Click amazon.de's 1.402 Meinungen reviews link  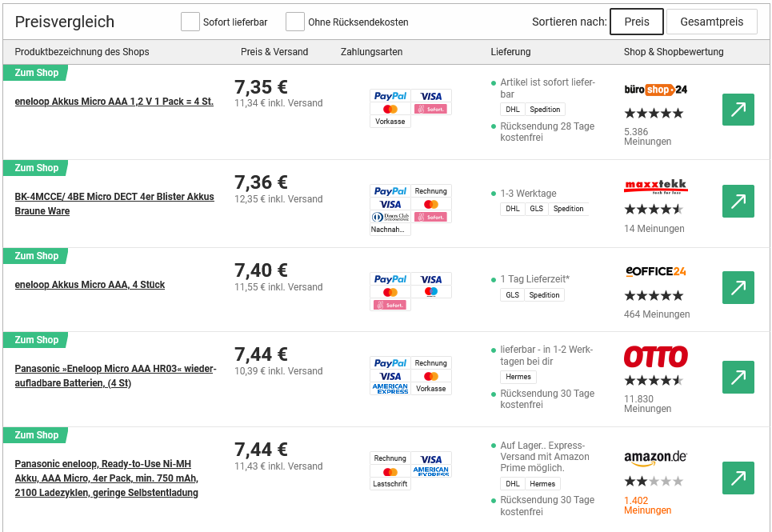[x=647, y=506]
